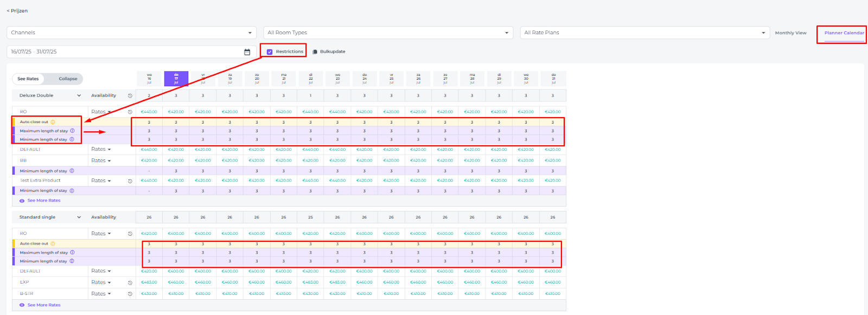Click Maximum length of stay info icon, Deluxe Double
The width and height of the screenshot is (868, 315).
(72, 131)
